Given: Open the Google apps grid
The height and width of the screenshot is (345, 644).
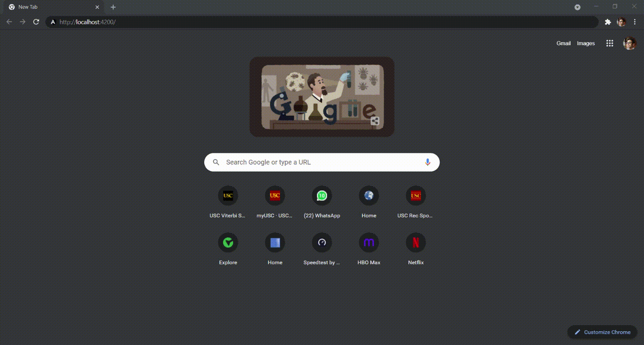Looking at the screenshot, I should click(x=610, y=43).
